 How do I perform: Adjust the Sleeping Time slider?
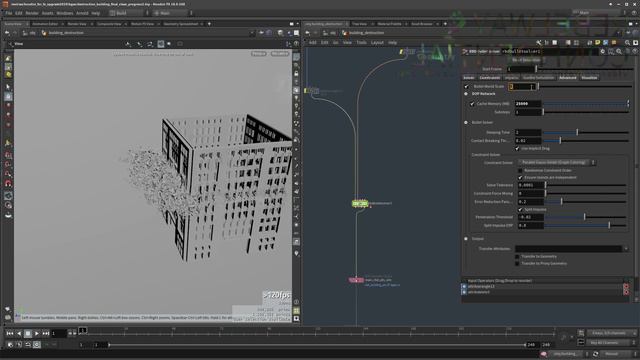tap(586, 133)
